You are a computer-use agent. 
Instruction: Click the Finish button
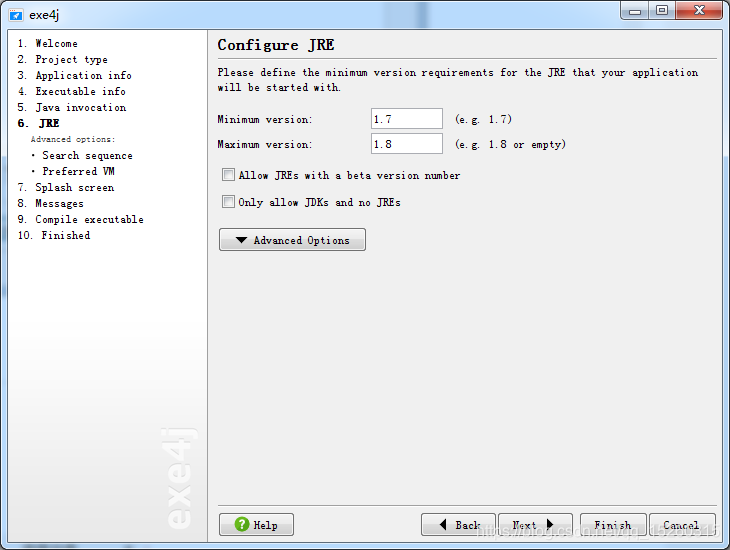tap(613, 524)
